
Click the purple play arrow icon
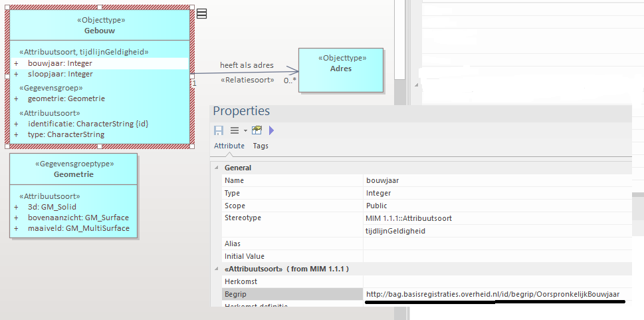(271, 130)
